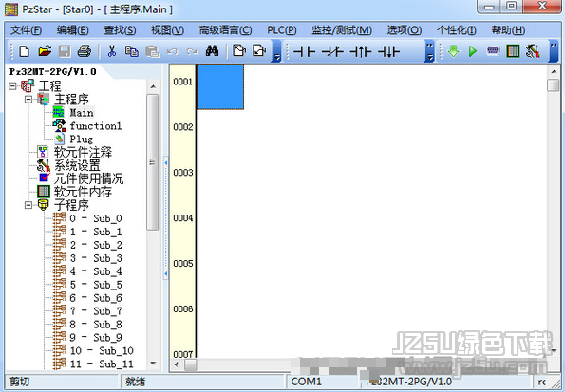
Task: Select function1 in the project tree
Action: point(96,126)
